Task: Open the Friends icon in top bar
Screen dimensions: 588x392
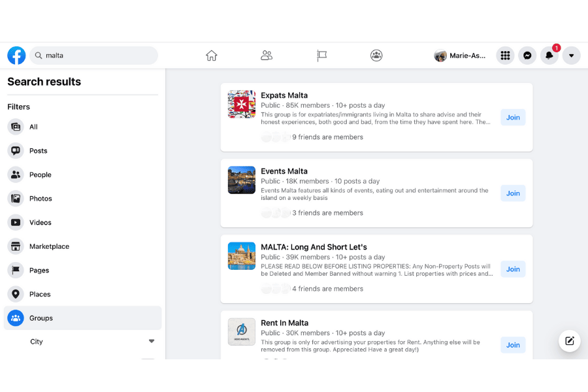Action: coord(267,56)
